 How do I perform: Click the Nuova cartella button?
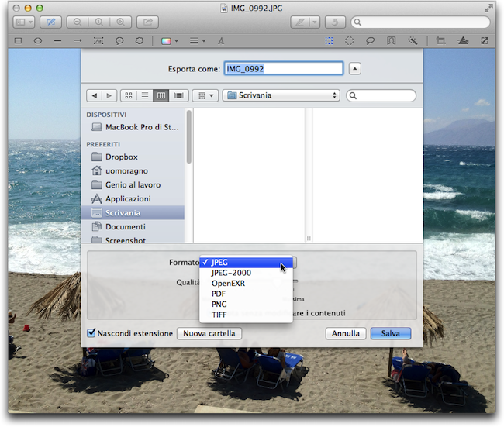[x=209, y=333]
